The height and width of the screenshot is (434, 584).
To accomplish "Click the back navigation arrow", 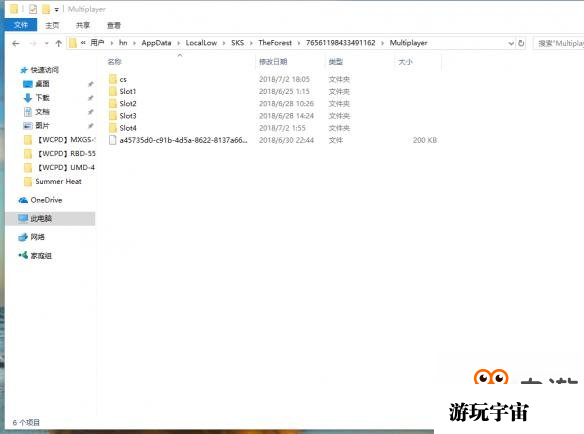I will 16,44.
